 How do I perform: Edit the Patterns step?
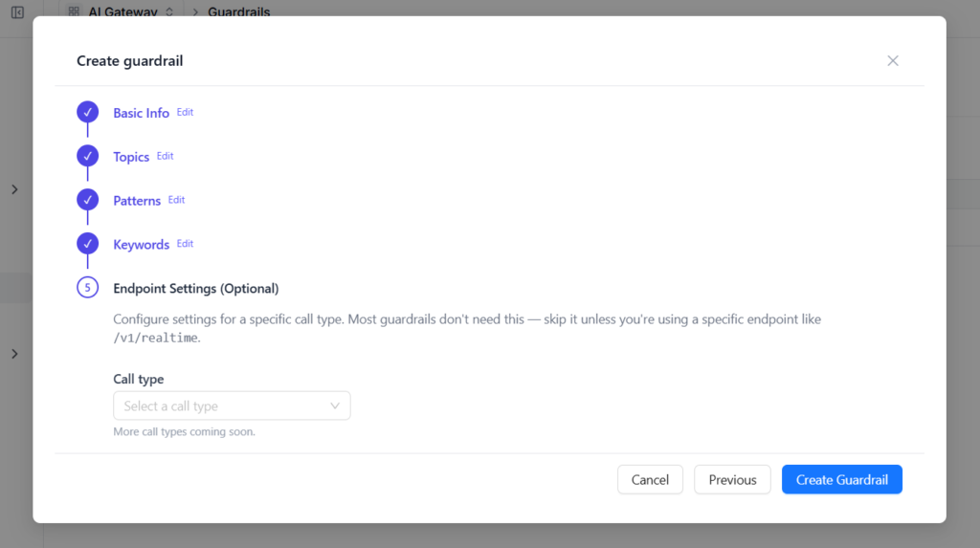click(176, 199)
